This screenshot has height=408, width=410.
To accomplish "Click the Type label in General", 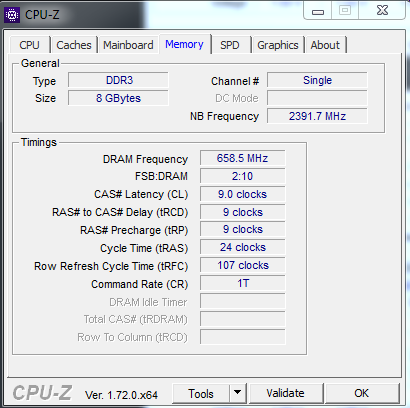I will click(x=44, y=81).
